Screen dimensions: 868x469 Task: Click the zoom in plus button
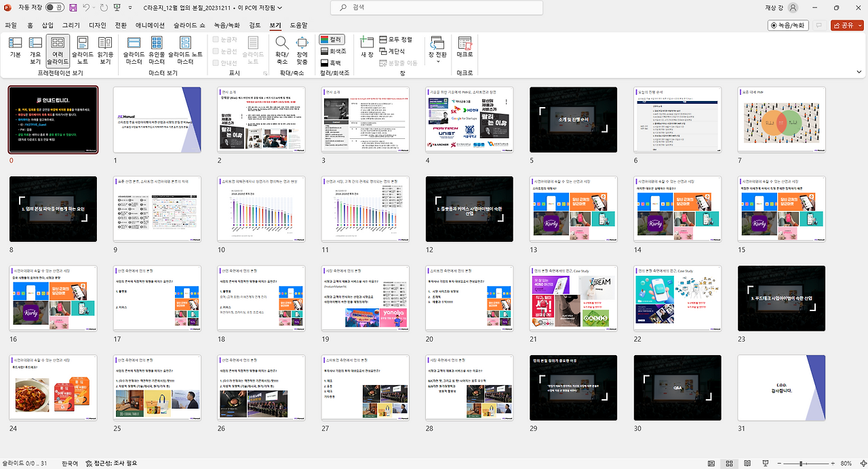tap(833, 464)
